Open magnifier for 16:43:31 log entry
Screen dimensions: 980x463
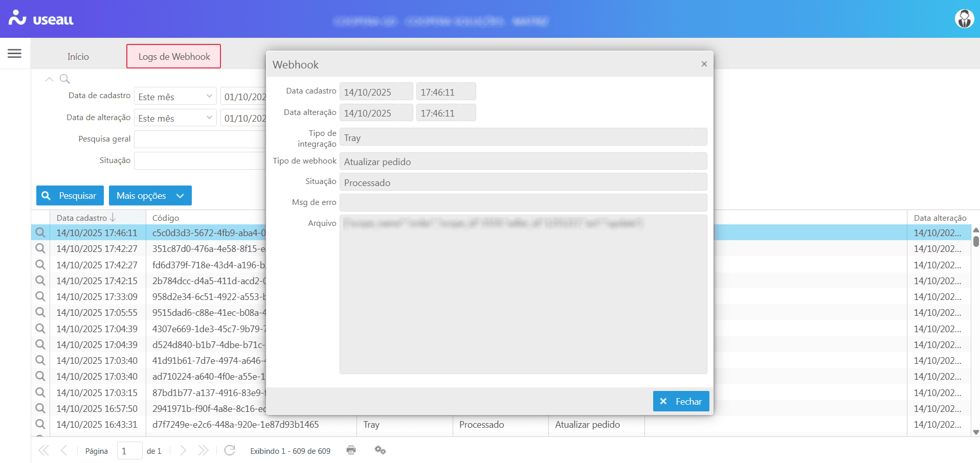click(x=40, y=424)
